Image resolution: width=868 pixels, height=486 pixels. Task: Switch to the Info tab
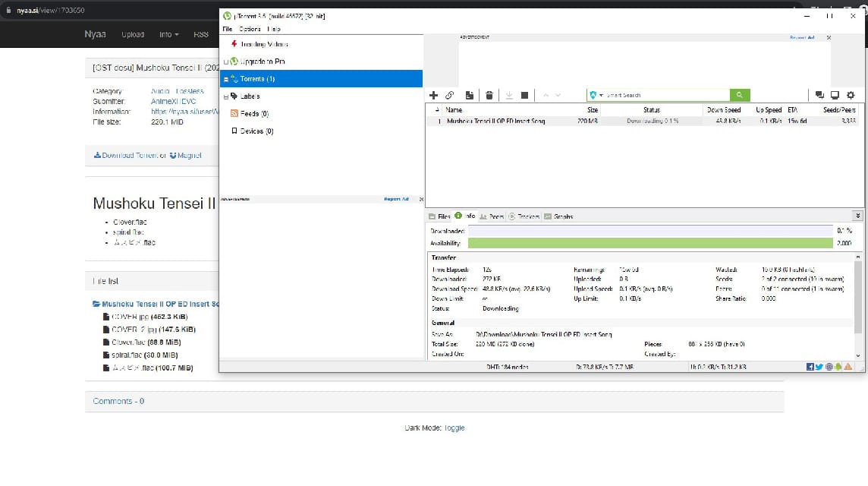pyautogui.click(x=465, y=216)
